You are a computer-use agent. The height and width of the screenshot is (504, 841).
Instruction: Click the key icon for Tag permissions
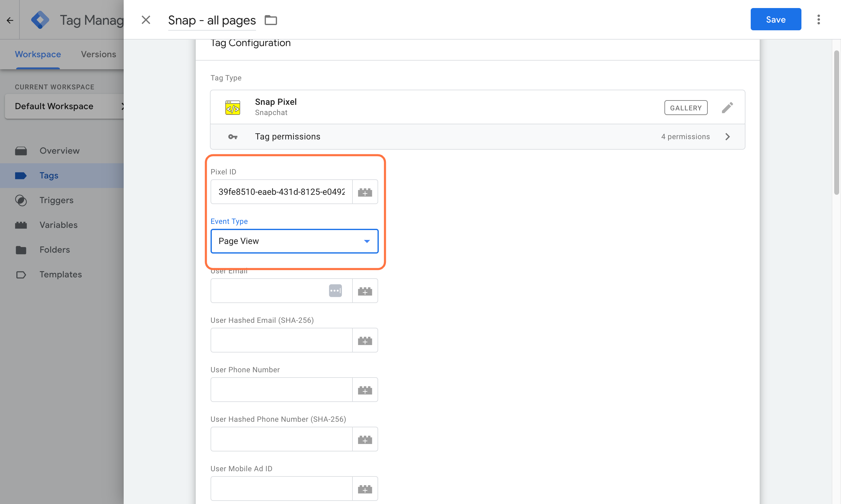point(233,137)
